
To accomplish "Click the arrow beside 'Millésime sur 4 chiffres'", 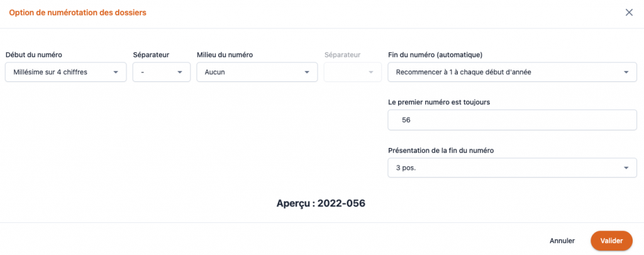I will (116, 72).
